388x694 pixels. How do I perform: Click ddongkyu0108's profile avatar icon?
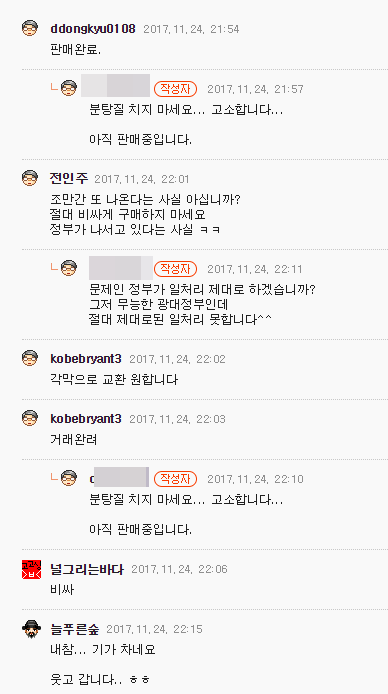[x=30, y=28]
